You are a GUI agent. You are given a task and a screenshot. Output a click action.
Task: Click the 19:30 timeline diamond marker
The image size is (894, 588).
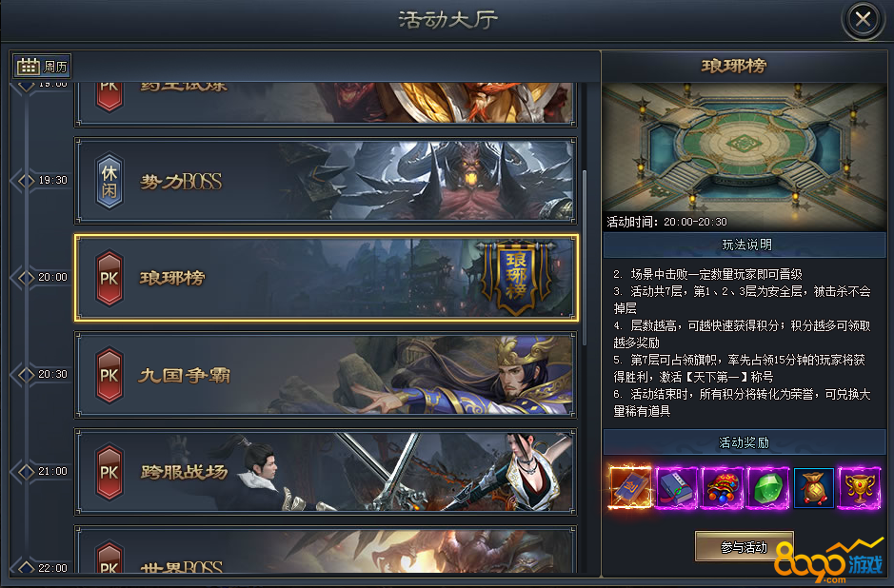[x=26, y=180]
